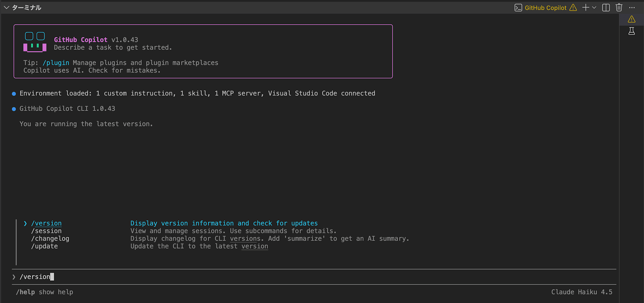The image size is (644, 303).
Task: Choose the /update command suggestion
Action: [x=44, y=246]
